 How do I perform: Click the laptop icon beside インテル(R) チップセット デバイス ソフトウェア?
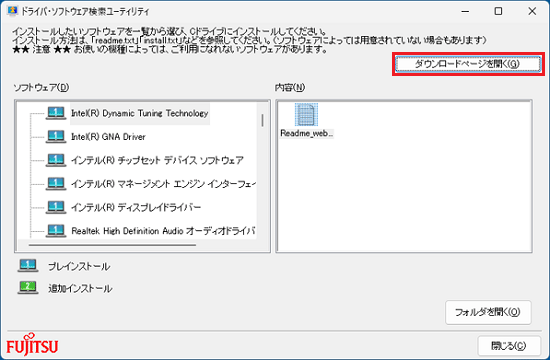click(x=56, y=160)
